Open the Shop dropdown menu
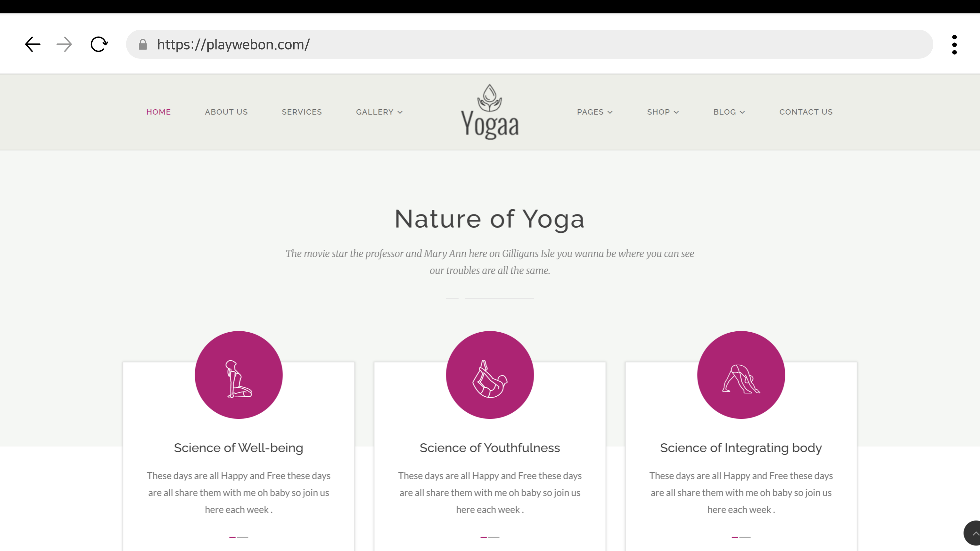 click(x=663, y=112)
